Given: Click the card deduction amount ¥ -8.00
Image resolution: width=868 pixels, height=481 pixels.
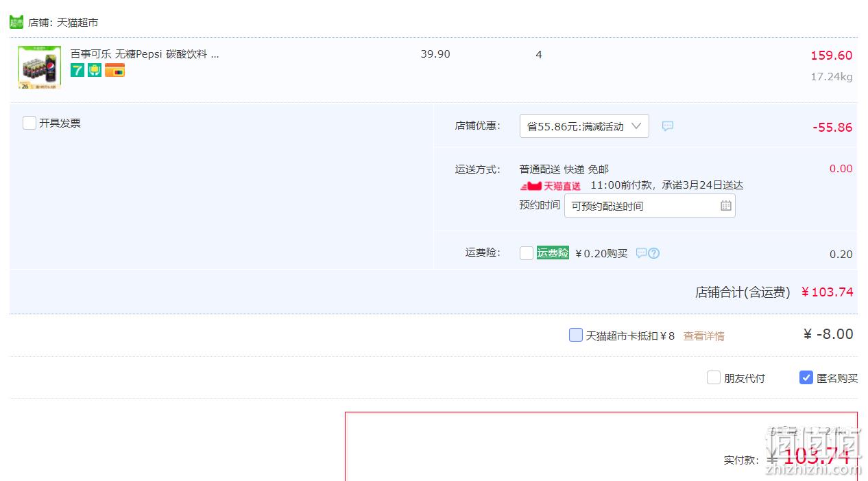Looking at the screenshot, I should coord(828,334).
